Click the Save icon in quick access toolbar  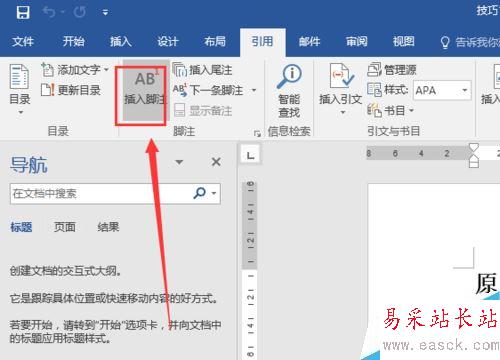(x=23, y=12)
